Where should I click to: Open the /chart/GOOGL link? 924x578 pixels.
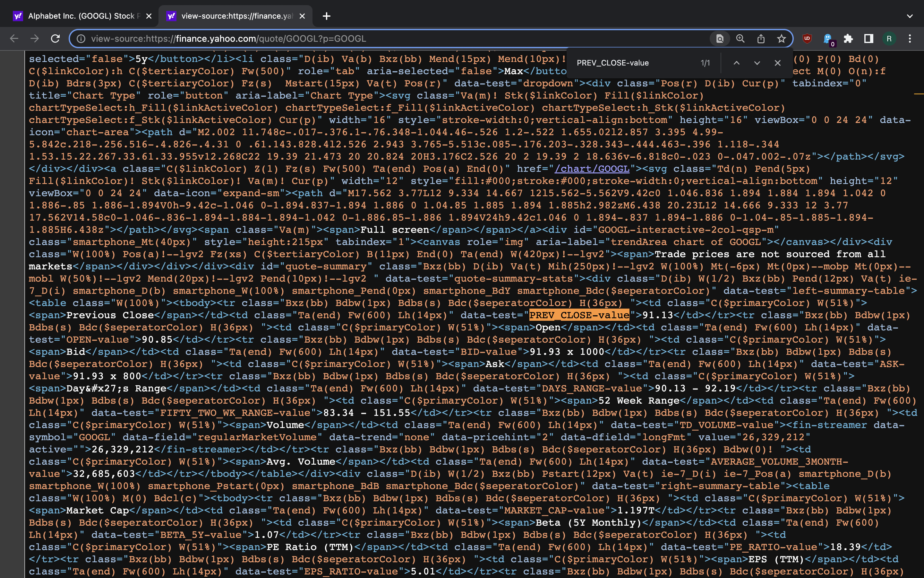592,169
